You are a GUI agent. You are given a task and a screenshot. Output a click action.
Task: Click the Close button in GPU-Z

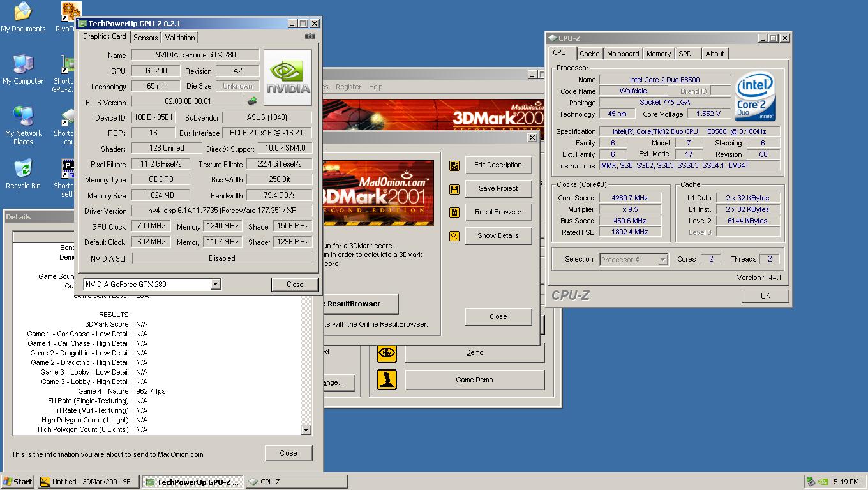click(x=295, y=285)
